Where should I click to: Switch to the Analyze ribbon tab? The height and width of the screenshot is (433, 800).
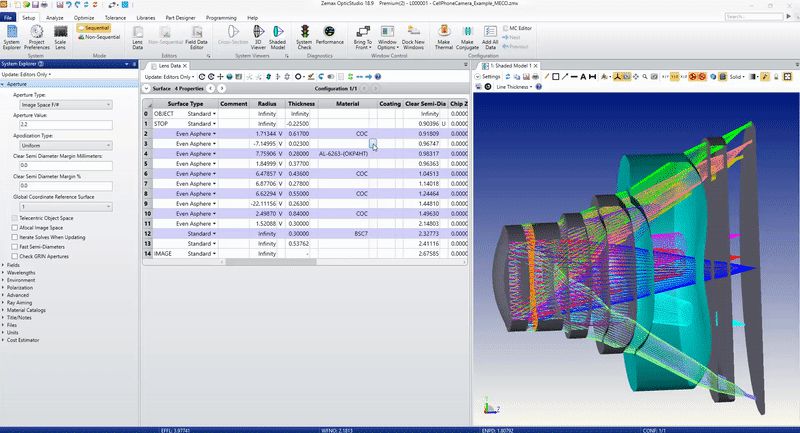point(55,17)
